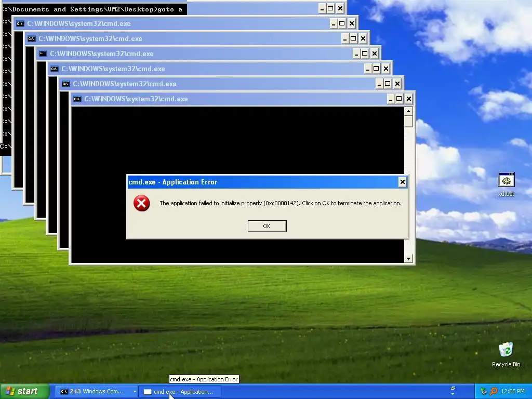This screenshot has height=399, width=532.
Task: Open the frontmost cmd window's system menu icon
Action: pos(77,99)
